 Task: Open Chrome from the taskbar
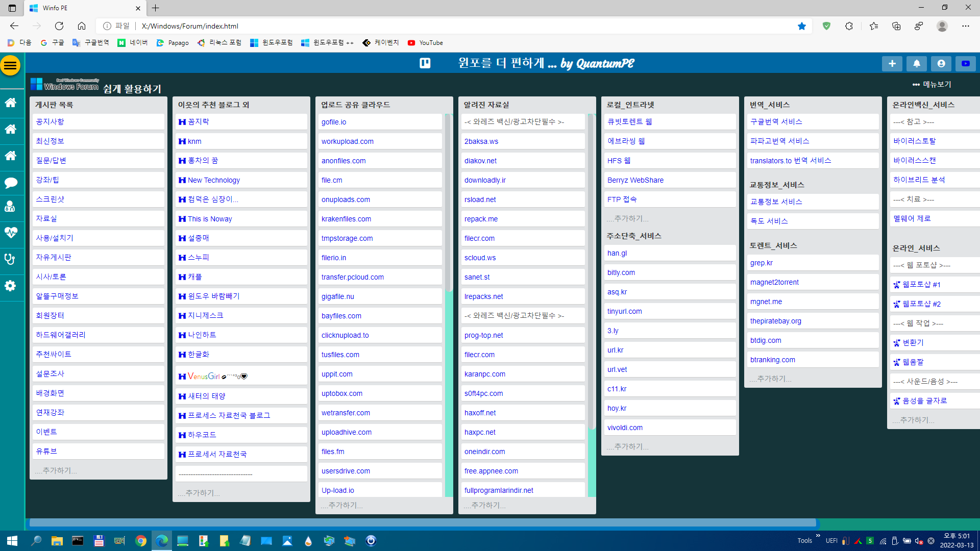coord(141,541)
